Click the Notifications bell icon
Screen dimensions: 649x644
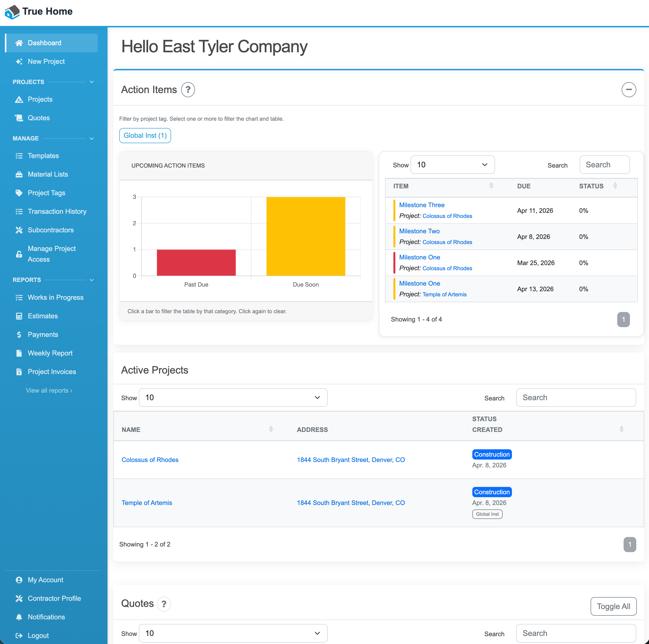pyautogui.click(x=19, y=617)
